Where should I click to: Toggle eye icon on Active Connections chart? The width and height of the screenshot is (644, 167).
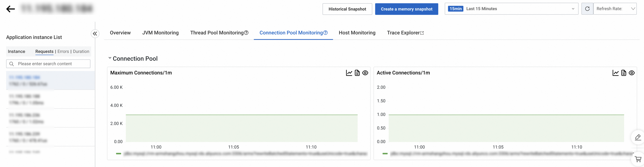pos(632,73)
